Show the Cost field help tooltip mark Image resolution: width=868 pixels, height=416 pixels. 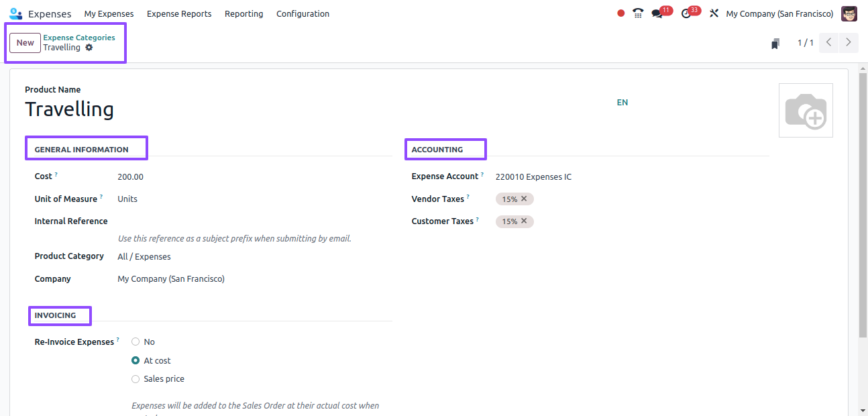pos(56,174)
